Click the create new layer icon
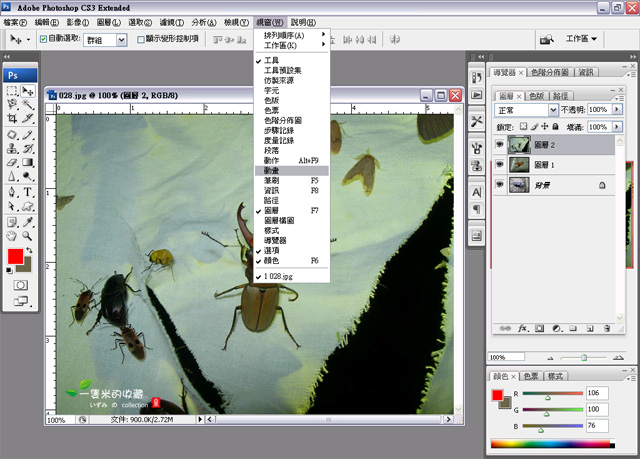Viewport: 640px width, 459px height. pyautogui.click(x=589, y=327)
